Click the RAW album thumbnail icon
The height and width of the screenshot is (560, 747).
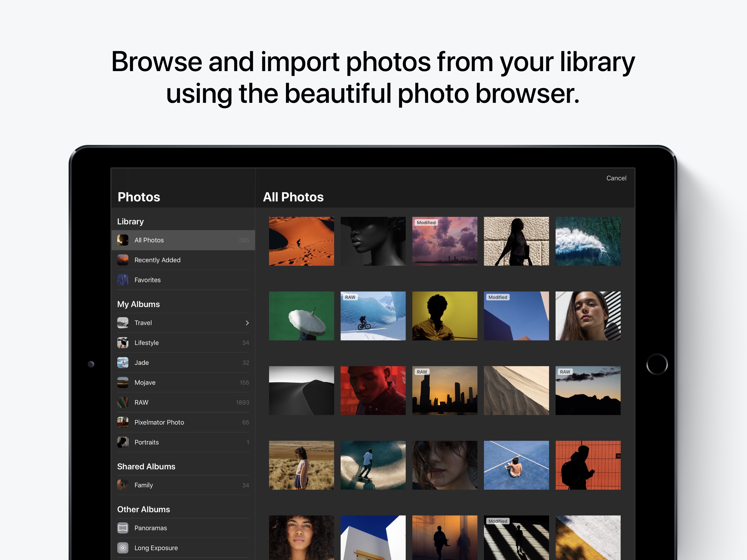coord(122,402)
